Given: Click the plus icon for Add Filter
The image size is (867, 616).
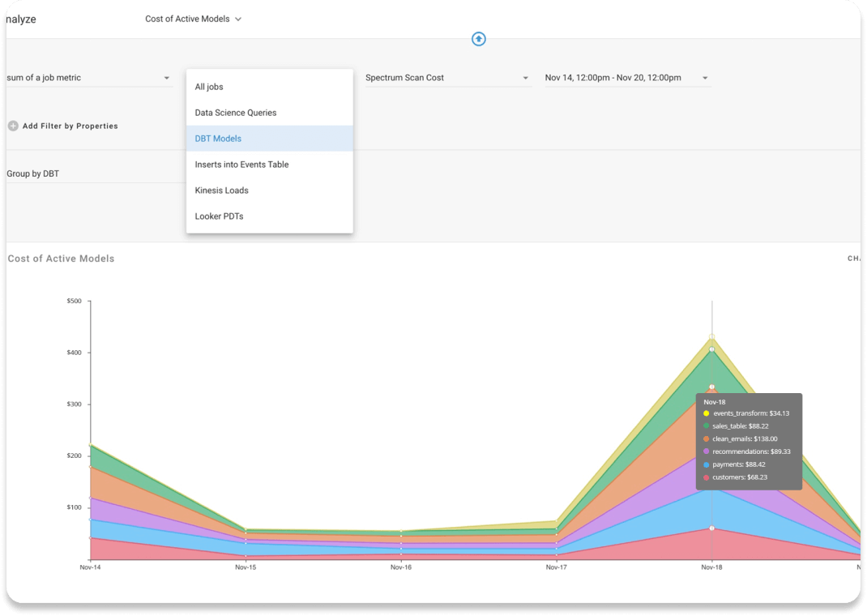Looking at the screenshot, I should 13,126.
